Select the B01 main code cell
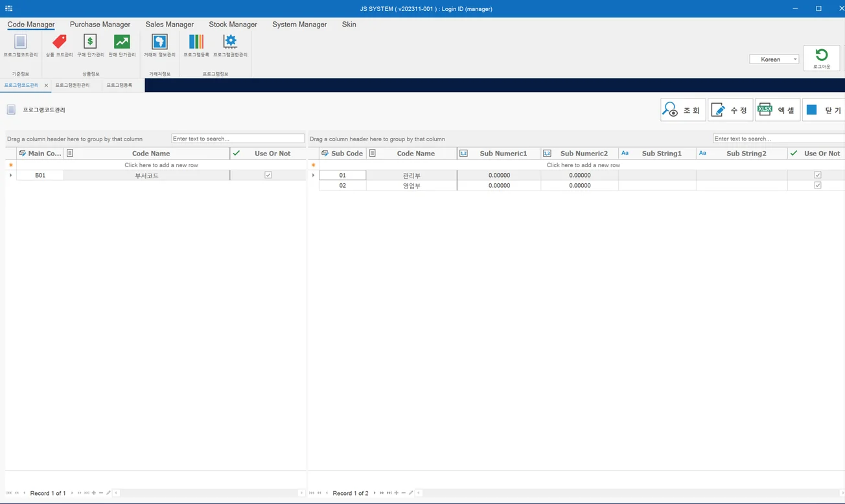 (x=40, y=175)
